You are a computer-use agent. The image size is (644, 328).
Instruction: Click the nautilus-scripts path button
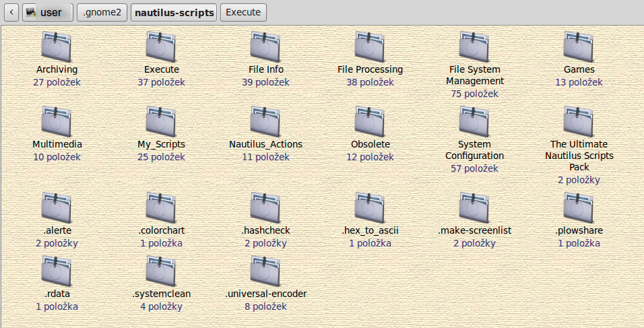click(x=174, y=12)
